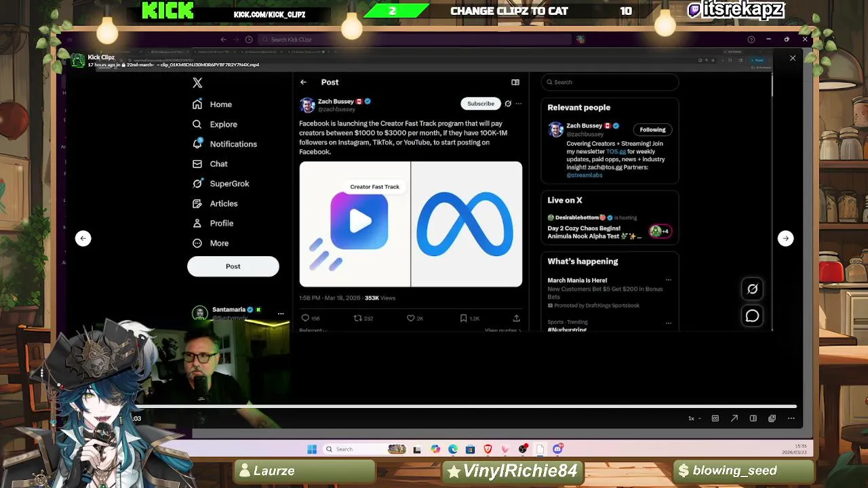Screen dimensions: 868x488
Task: Open options for March Mania promo
Action: point(668,280)
